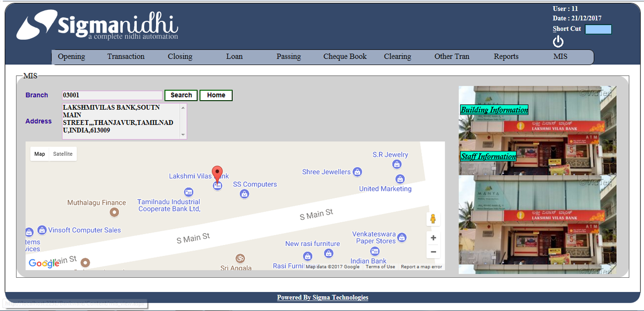
Task: Click the S.R Jewelry shop marker icon
Action: [396, 164]
